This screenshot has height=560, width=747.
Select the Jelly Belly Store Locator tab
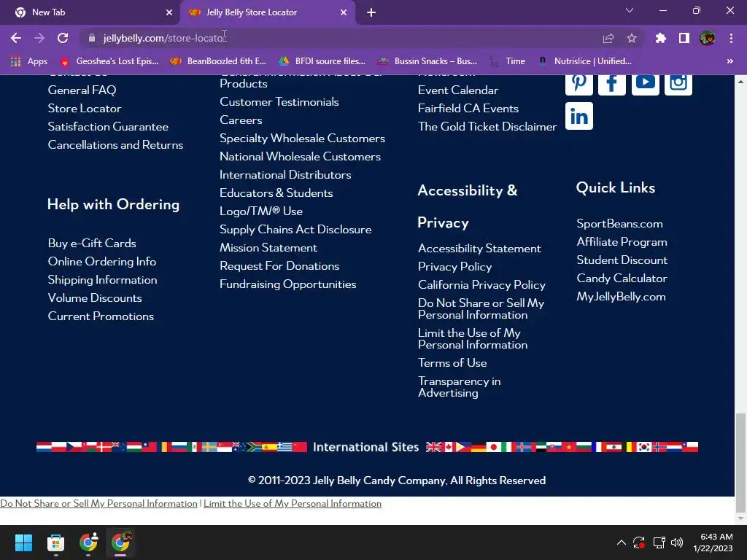(267, 12)
